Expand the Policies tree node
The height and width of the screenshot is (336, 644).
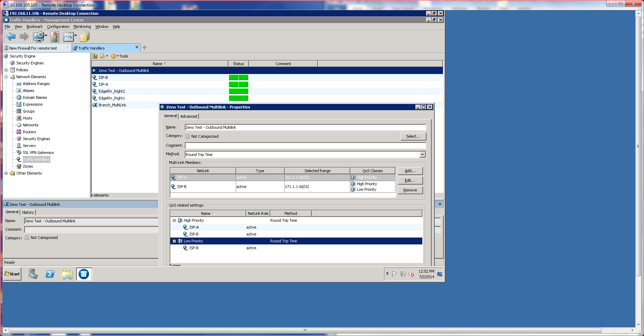tap(6, 70)
